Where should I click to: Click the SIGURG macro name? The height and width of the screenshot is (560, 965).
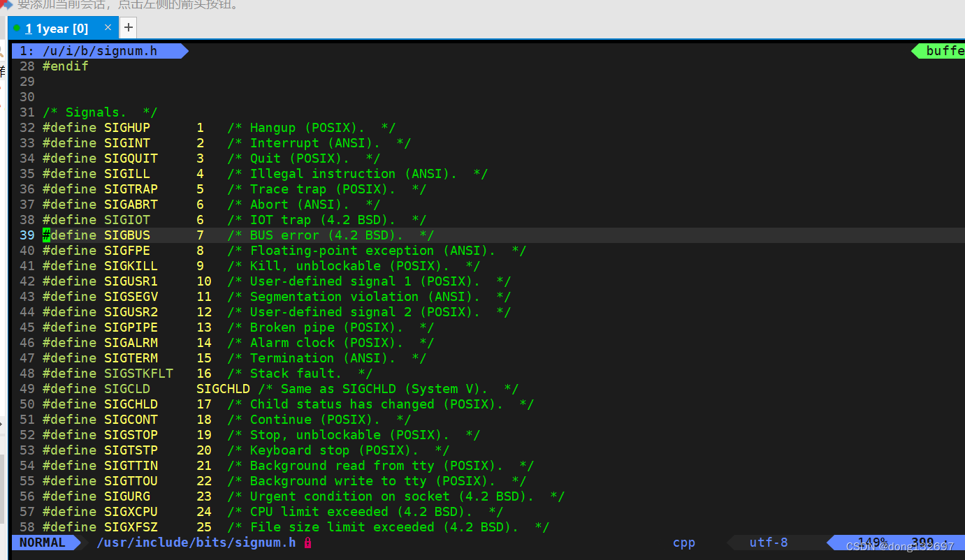coord(127,496)
